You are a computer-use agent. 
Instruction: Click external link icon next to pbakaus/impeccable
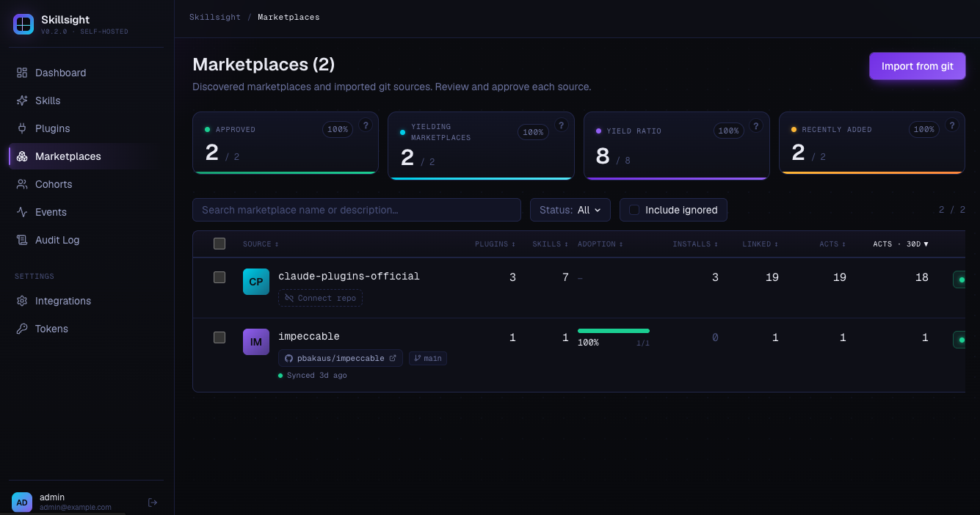point(393,358)
